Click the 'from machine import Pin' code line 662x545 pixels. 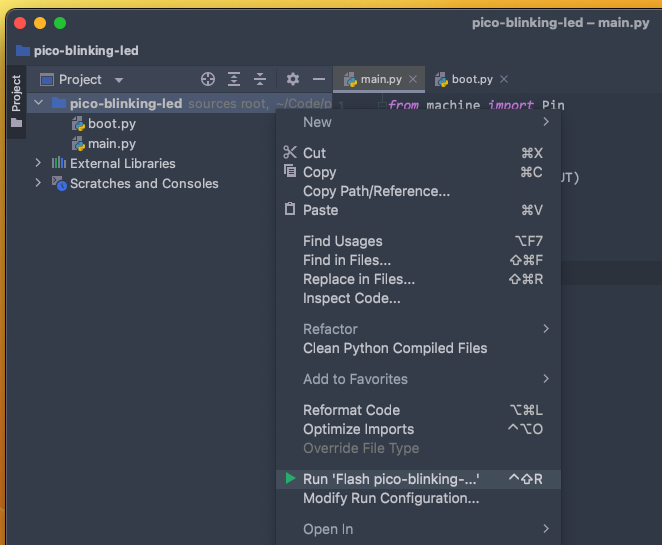476,105
